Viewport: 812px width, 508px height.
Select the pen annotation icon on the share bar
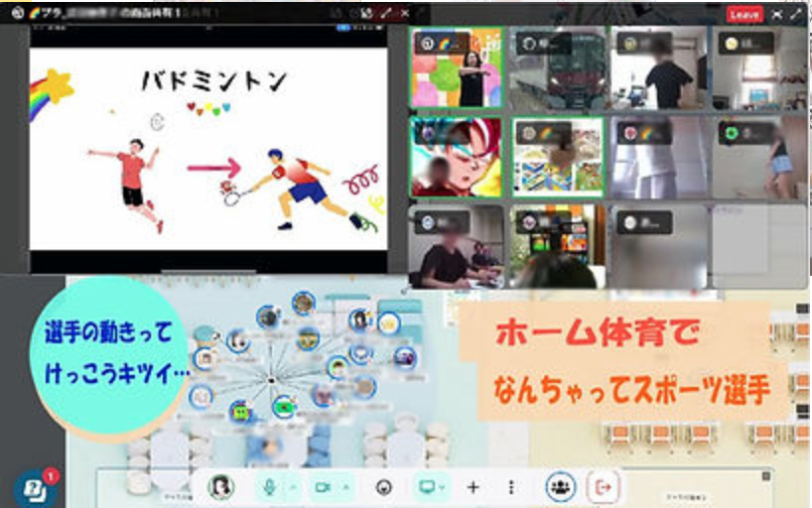point(385,14)
